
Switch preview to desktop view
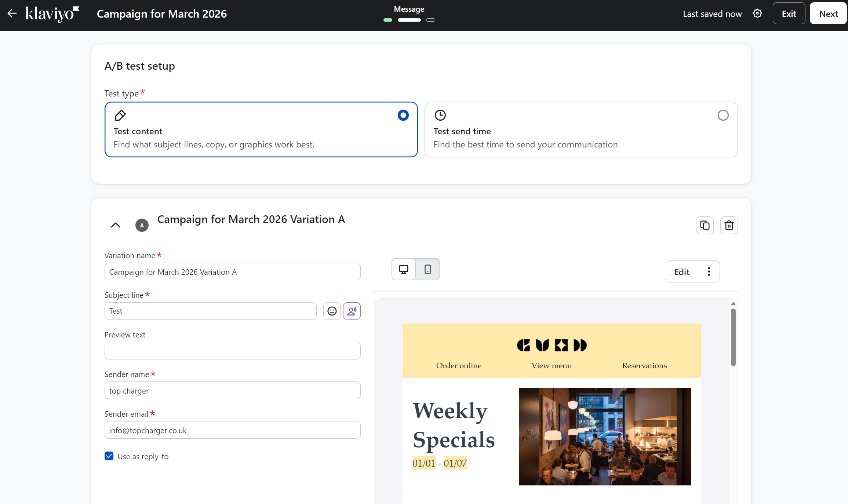(403, 269)
